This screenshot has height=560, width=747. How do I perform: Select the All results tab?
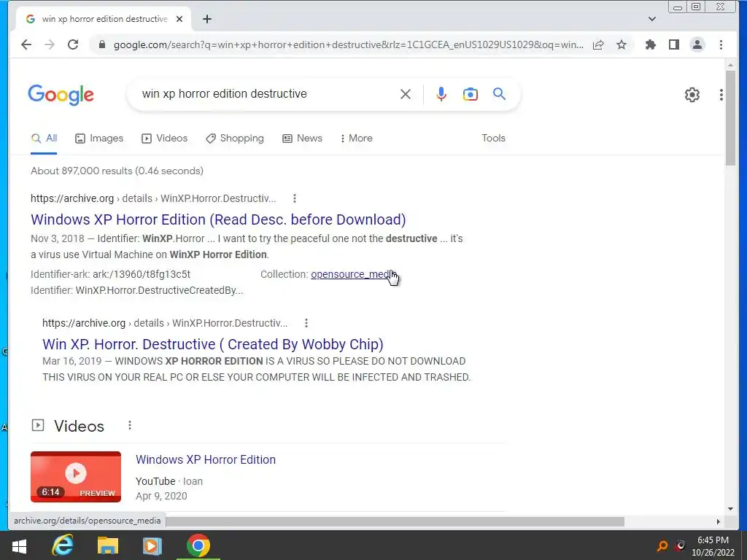coord(44,138)
